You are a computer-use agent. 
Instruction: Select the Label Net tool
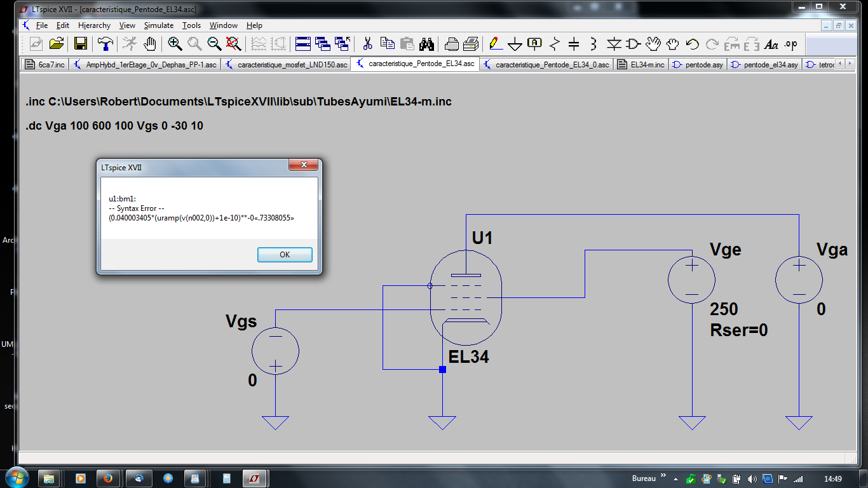(x=535, y=44)
